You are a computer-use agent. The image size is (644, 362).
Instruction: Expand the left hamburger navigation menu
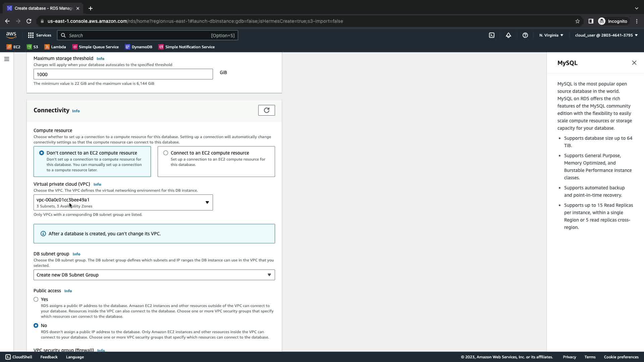tap(6, 59)
